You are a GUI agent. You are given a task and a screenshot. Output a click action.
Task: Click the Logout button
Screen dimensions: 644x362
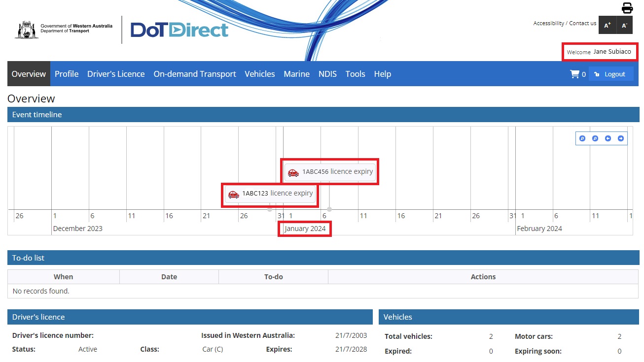pyautogui.click(x=610, y=74)
